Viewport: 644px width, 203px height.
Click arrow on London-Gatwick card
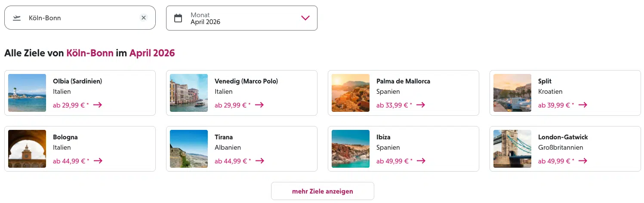(582, 161)
